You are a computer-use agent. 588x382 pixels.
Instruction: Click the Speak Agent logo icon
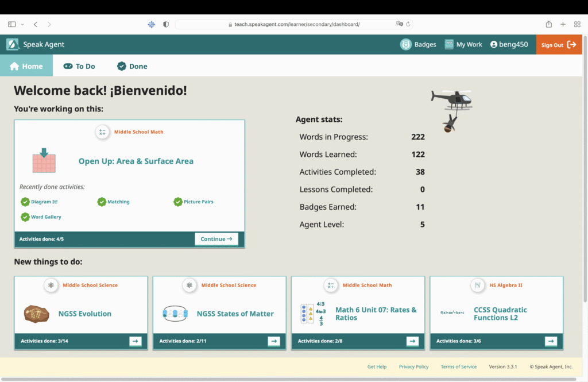[x=13, y=44]
